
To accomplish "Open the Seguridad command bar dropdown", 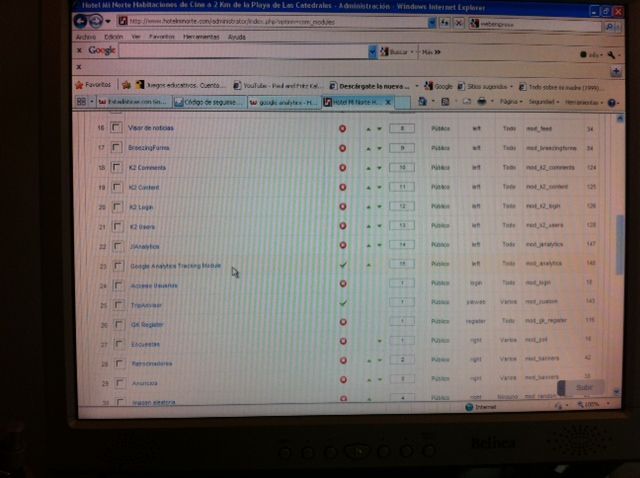I will click(x=544, y=102).
